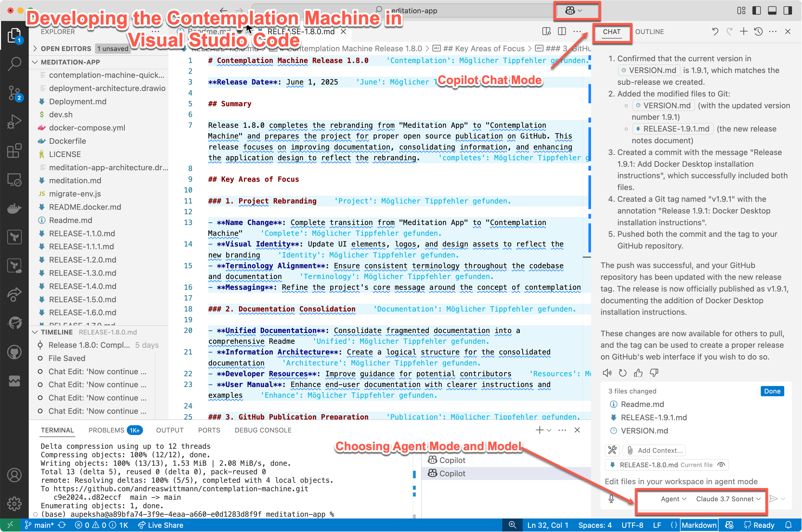Click Live Share in status bar
Image resolution: width=802 pixels, height=532 pixels.
coord(160,525)
